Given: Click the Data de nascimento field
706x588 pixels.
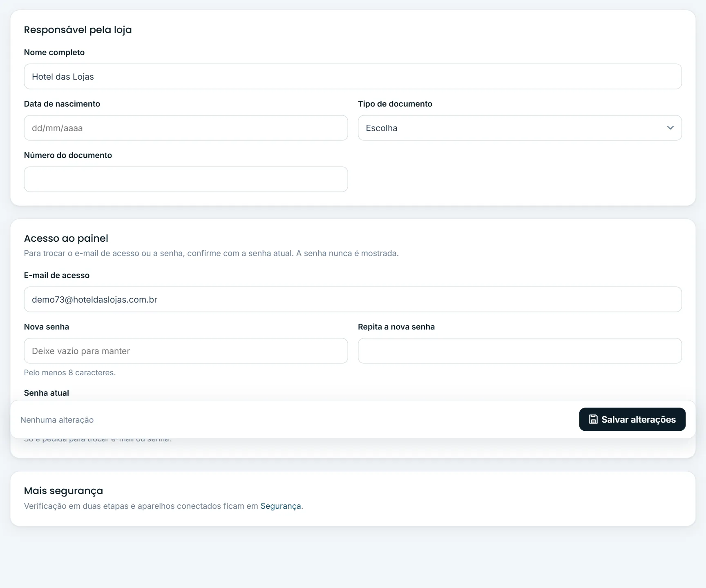Looking at the screenshot, I should point(186,128).
